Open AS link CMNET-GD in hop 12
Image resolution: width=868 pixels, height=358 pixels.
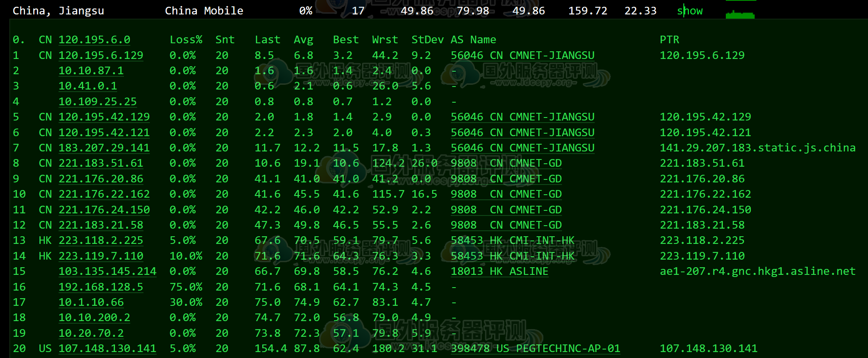click(x=506, y=225)
